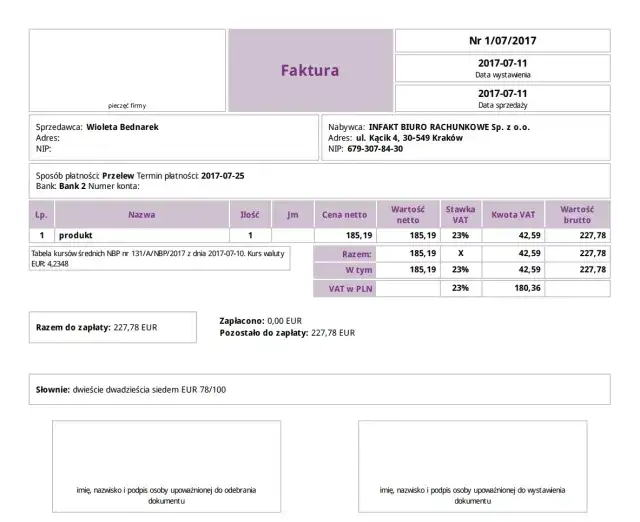Click the Data sprzedaży label
Screen dimensions: 640x522
[x=502, y=105]
